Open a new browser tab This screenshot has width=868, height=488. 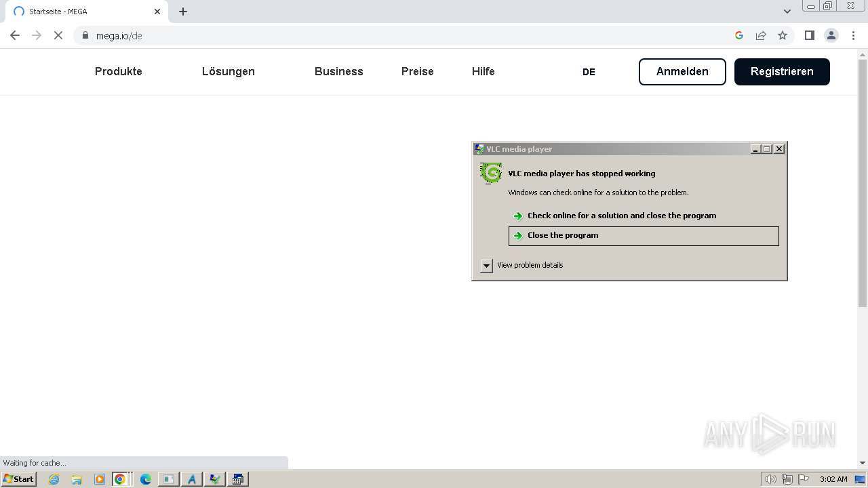(183, 12)
